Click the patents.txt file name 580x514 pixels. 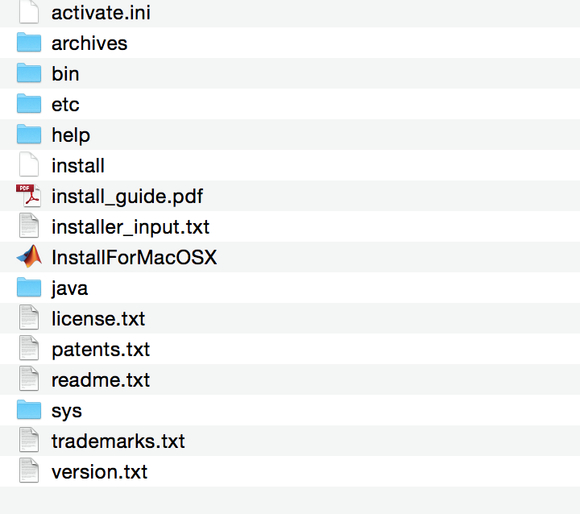pos(101,349)
